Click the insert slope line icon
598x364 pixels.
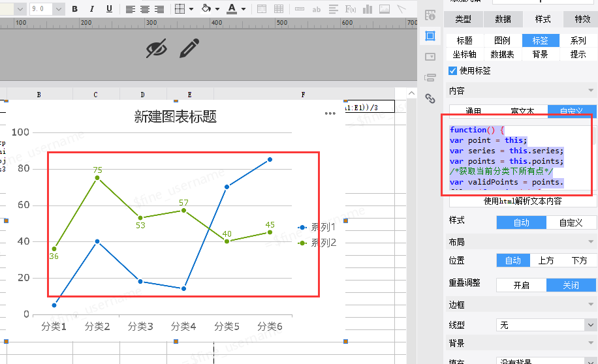(x=401, y=8)
